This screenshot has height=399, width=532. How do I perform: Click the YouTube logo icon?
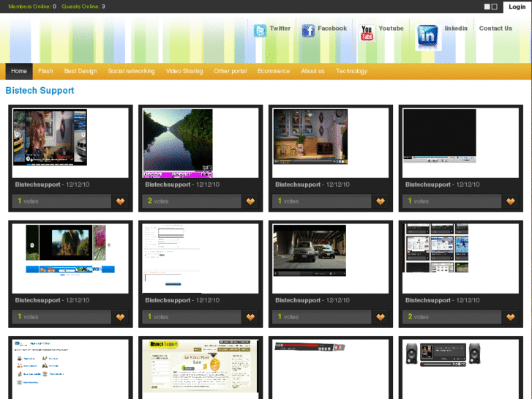(367, 33)
